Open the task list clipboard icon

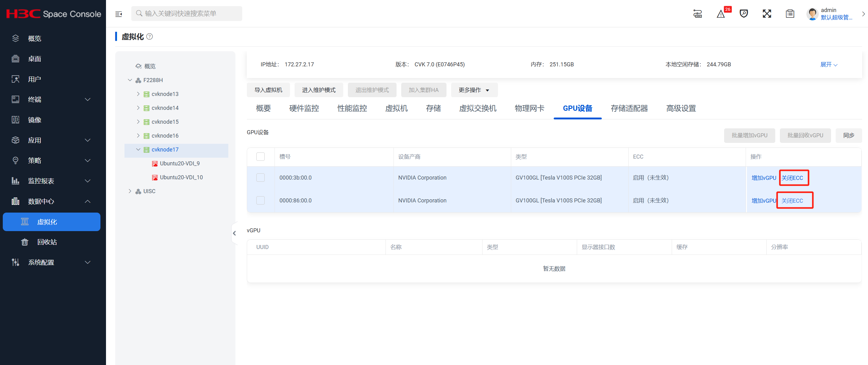(790, 14)
